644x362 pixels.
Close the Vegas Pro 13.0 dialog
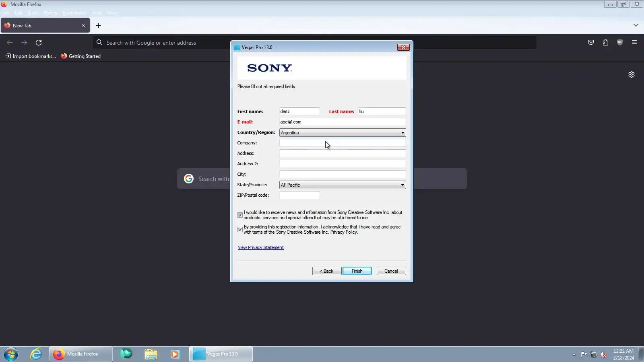[403, 47]
